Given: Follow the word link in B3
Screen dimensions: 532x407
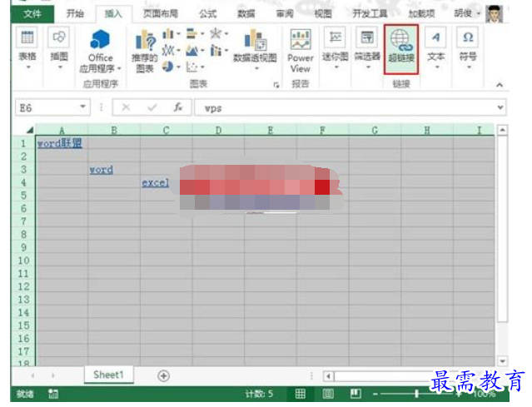Looking at the screenshot, I should [101, 170].
